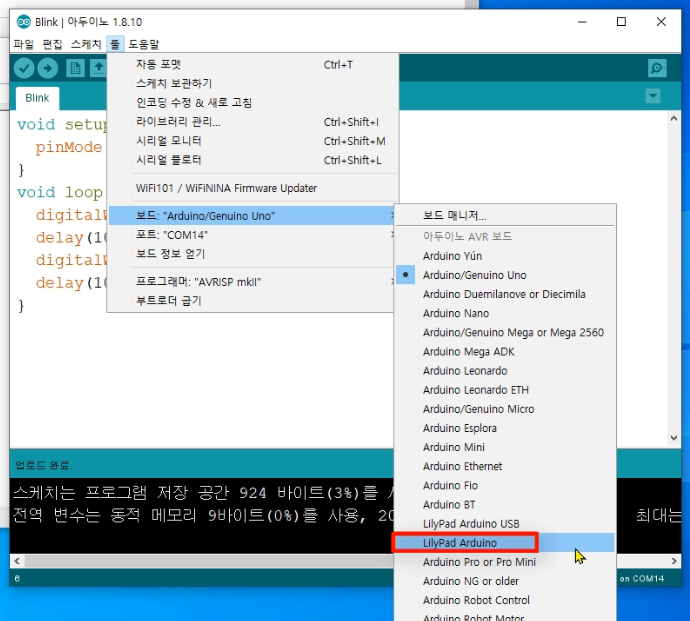The height and width of the screenshot is (621, 690).
Task: Click 부트로더 굽기 entry
Action: coord(251,301)
